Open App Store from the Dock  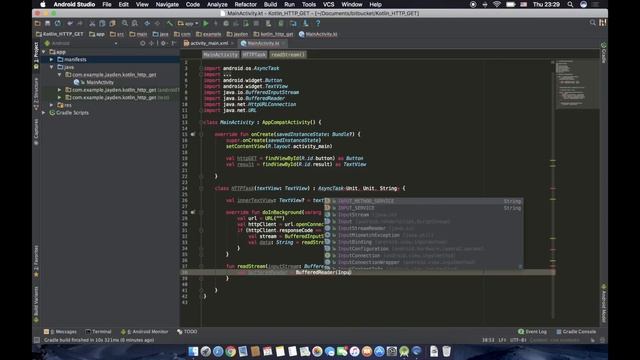pos(379,351)
